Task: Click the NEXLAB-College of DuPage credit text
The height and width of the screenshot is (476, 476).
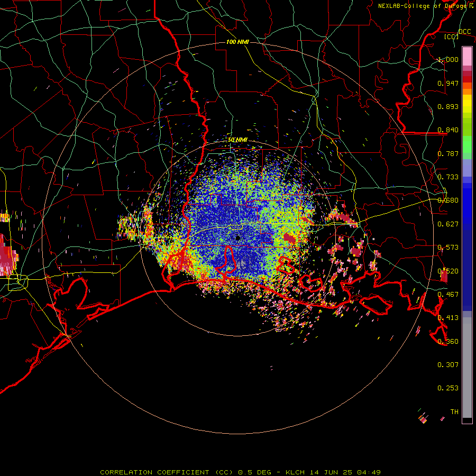Action: point(426,6)
